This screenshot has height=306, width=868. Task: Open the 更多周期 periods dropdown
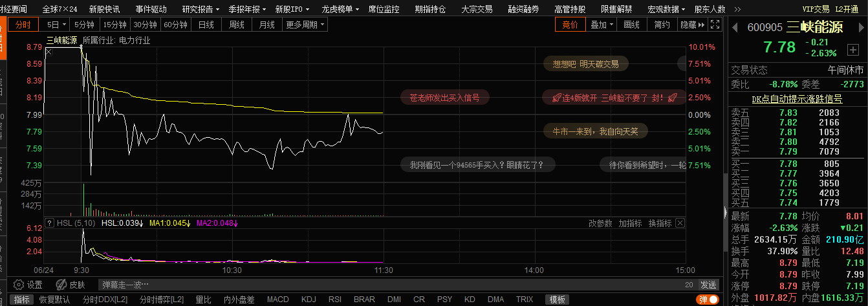click(305, 25)
